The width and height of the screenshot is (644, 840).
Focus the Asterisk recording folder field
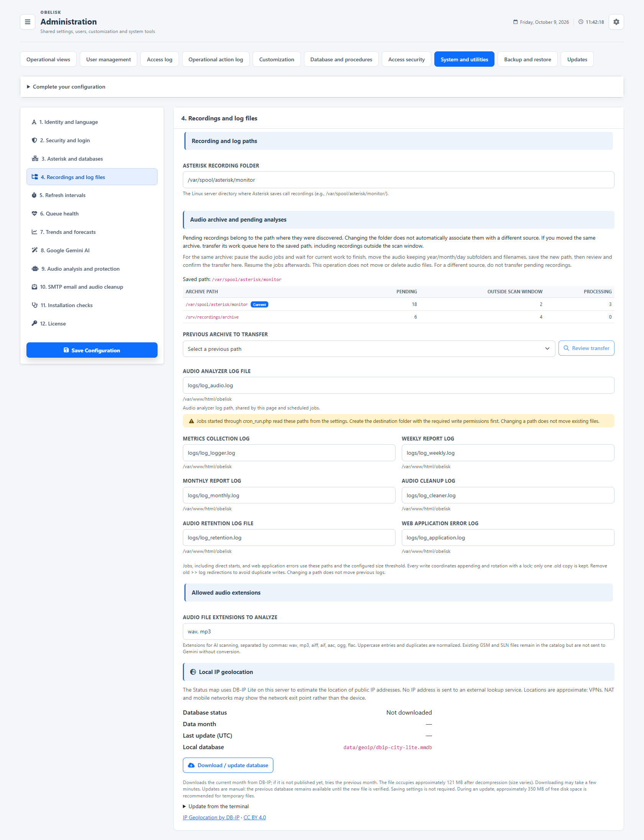click(399, 180)
